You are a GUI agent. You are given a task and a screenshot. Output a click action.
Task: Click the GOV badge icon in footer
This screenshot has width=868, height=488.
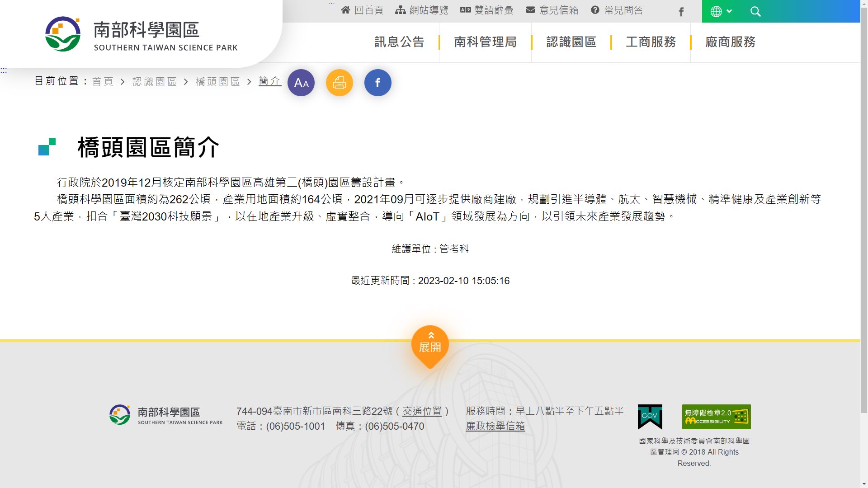[650, 417]
